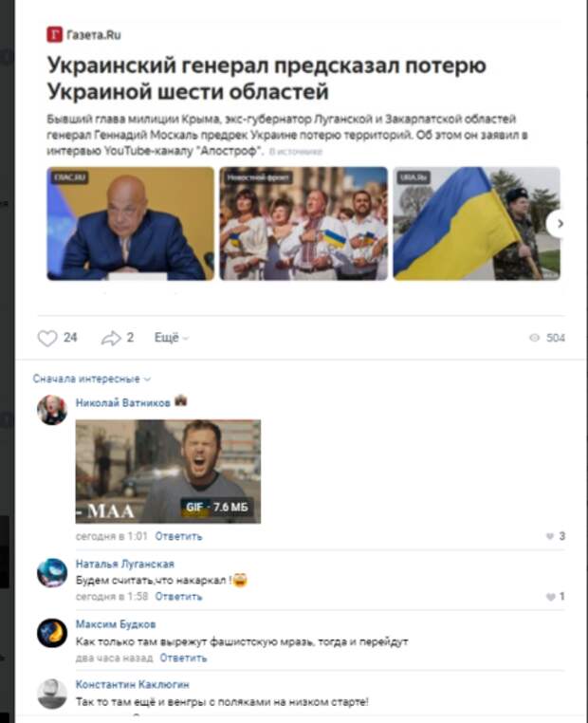Open Наталья Луганская's avatar picture
This screenshot has height=723, width=588.
(x=52, y=573)
